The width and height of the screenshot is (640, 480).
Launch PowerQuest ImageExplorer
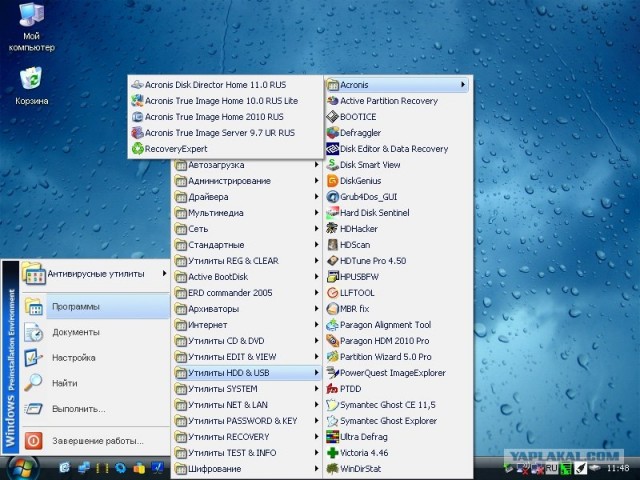pyautogui.click(x=398, y=373)
